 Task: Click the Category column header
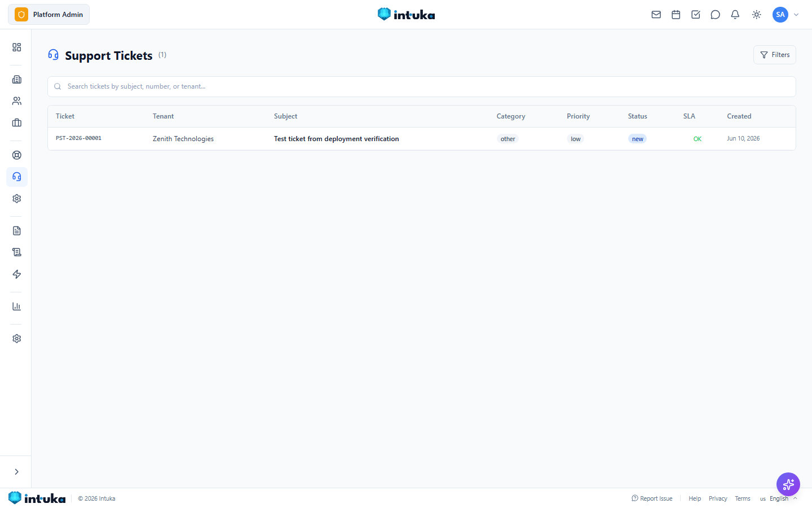click(511, 116)
